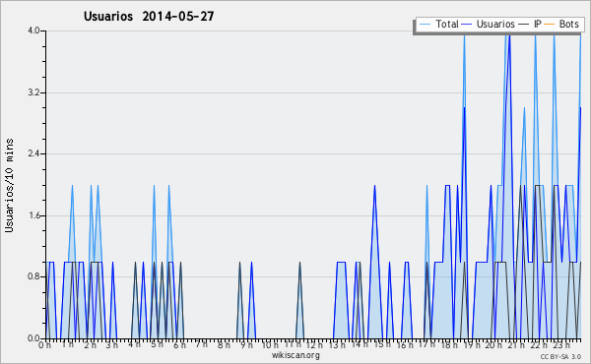Screen dimensions: 591x364
Task: Click the chart title 'Usuarios 2014-05-27'
Action: click(x=149, y=17)
